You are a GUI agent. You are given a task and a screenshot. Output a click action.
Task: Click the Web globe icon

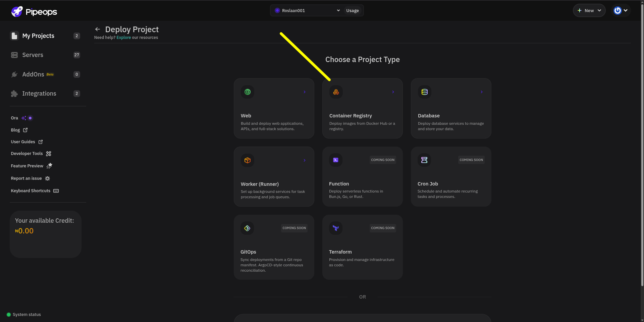pyautogui.click(x=248, y=92)
